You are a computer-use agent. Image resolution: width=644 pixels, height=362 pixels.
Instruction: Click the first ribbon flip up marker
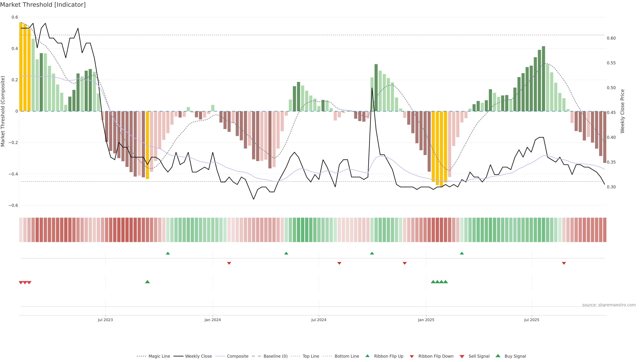coord(168,253)
